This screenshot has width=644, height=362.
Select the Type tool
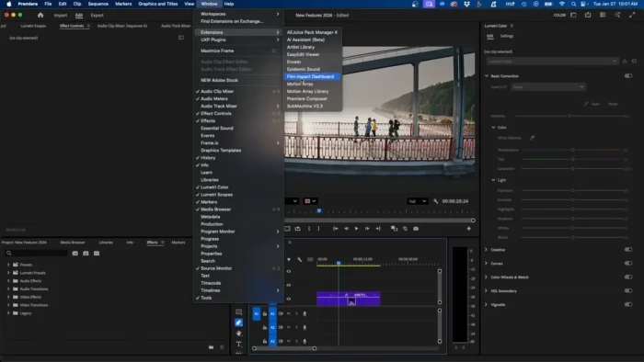click(x=238, y=344)
